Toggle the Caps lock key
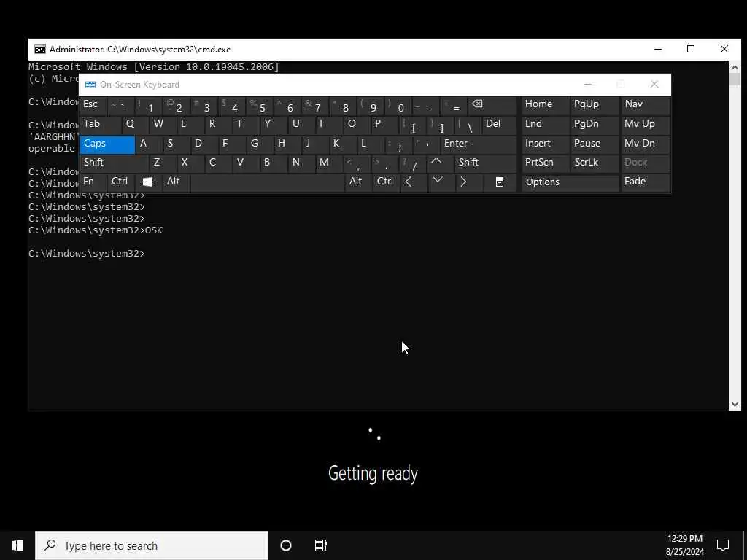The width and height of the screenshot is (747, 560). coord(107,144)
